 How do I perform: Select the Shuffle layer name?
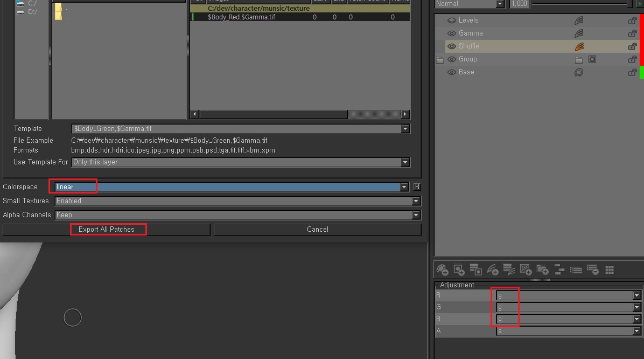468,46
